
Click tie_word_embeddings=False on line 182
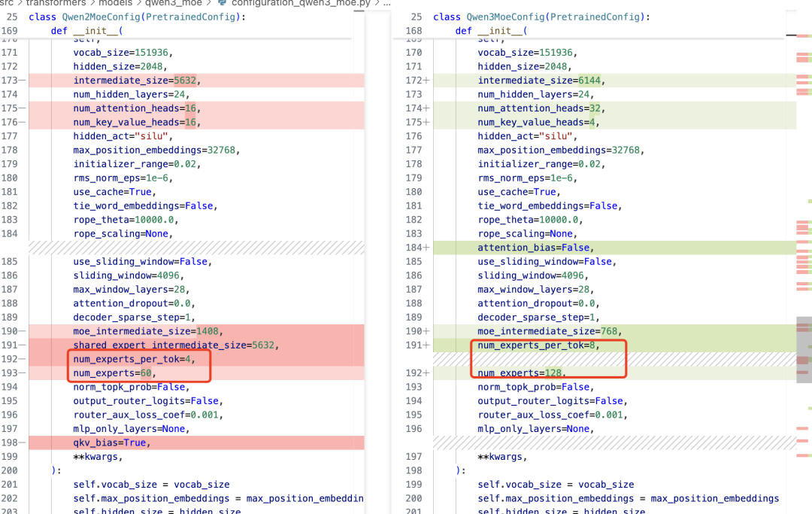pos(146,205)
